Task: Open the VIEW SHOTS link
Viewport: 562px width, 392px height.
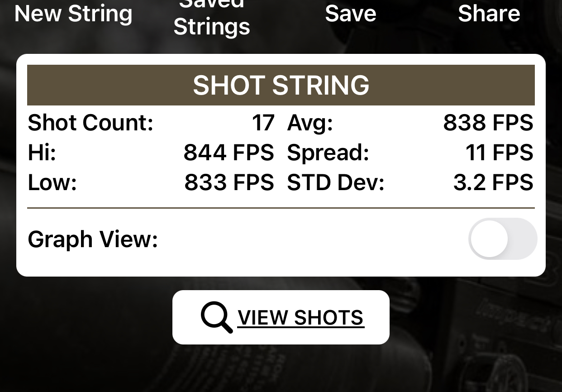Action: click(x=300, y=318)
